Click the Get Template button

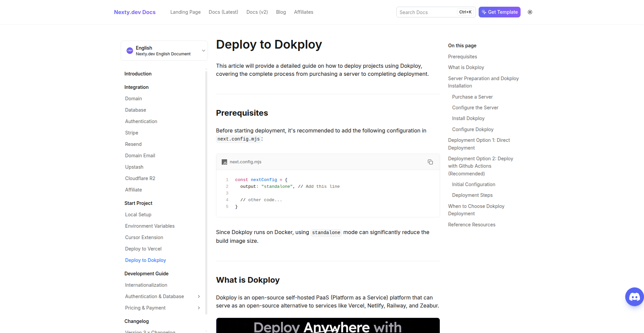coord(499,12)
